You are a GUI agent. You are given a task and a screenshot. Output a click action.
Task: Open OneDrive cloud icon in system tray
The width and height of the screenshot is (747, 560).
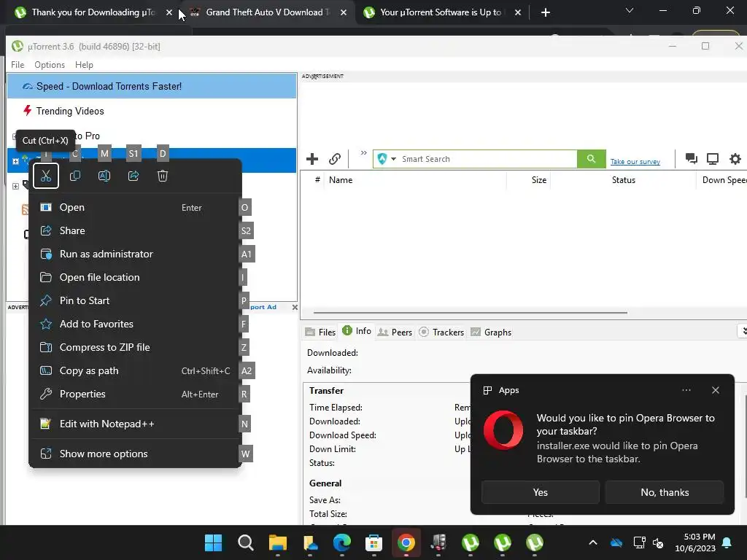point(616,542)
